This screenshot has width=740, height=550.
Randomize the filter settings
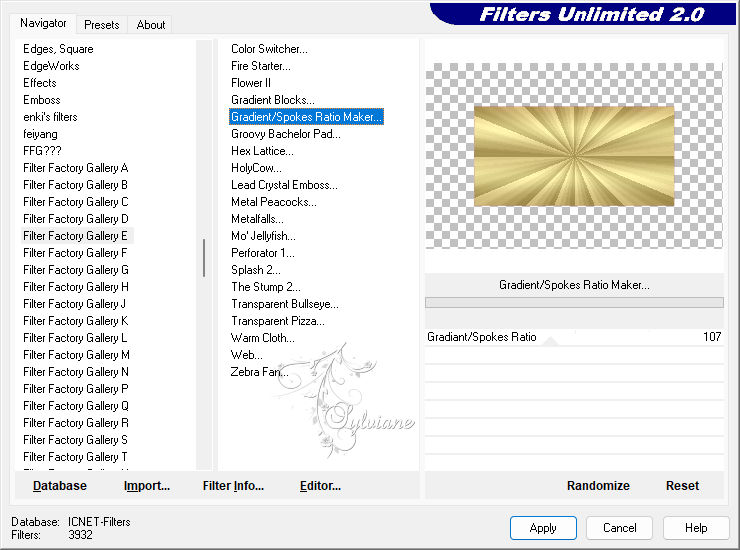[598, 486]
